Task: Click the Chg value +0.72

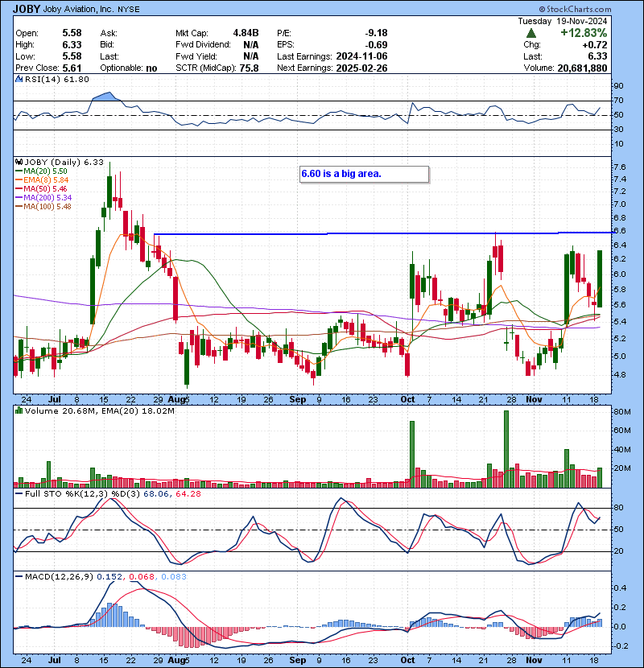Action: click(x=595, y=45)
